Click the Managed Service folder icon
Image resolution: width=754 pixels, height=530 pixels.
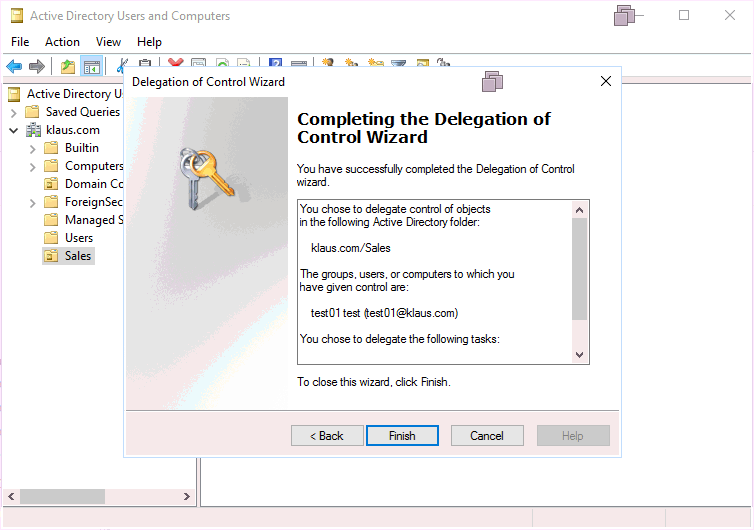(51, 220)
